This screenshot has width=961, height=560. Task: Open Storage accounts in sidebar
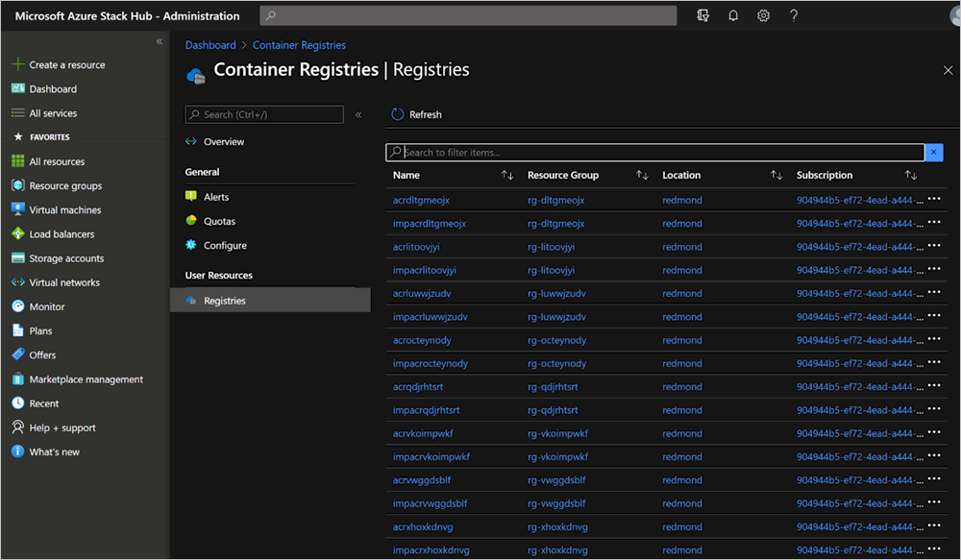(66, 258)
